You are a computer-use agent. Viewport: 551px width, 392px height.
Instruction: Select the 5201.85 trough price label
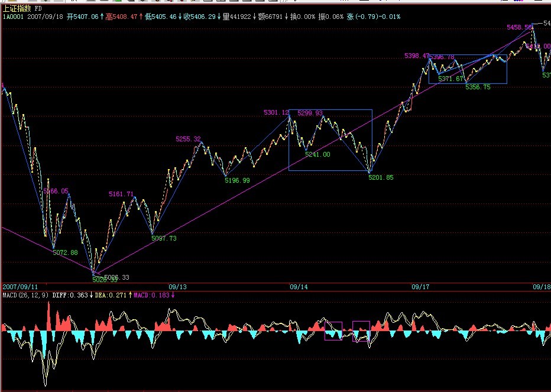(x=381, y=177)
